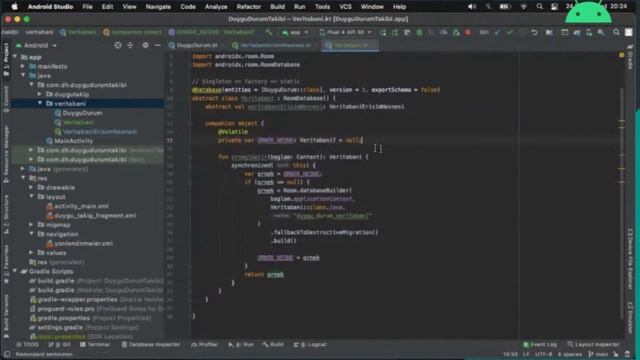This screenshot has height=360, width=640.
Task: Click the Make Project hammer icon
Action: [269, 32]
